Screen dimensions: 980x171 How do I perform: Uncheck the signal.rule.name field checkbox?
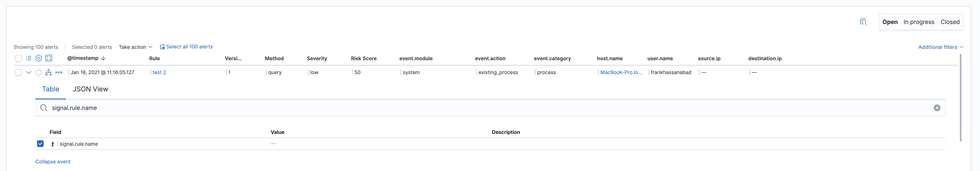(40, 144)
